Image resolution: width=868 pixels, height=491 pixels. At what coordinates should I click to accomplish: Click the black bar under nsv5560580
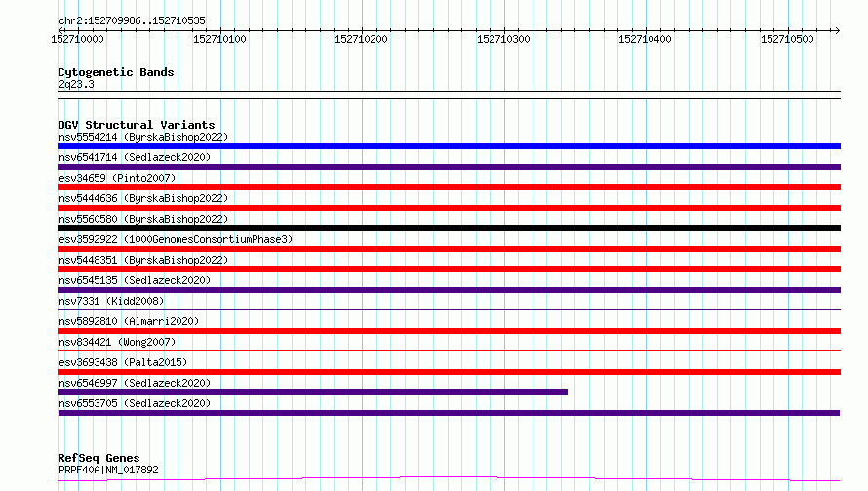pos(449,228)
